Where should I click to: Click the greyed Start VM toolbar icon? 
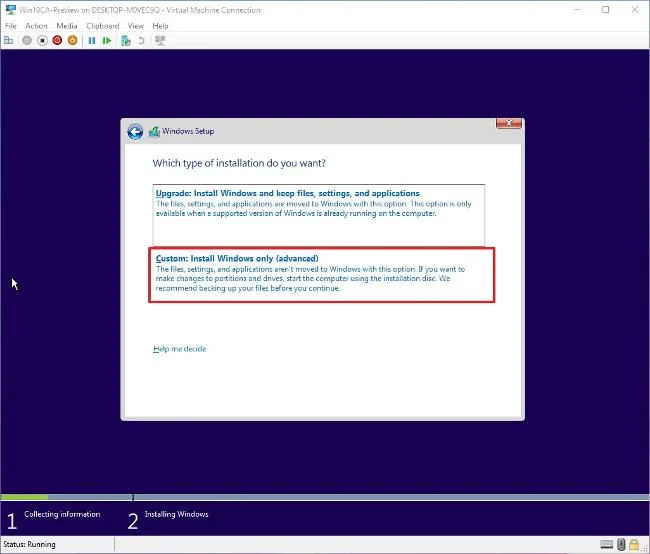pyautogui.click(x=27, y=41)
